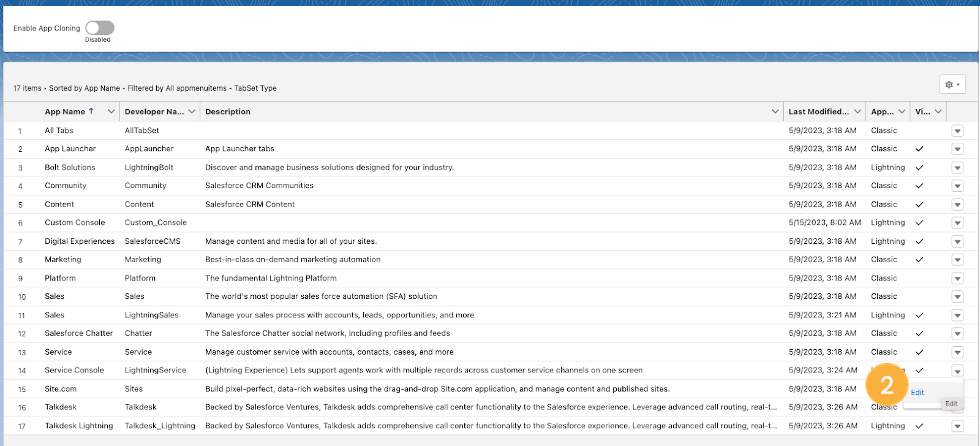Screen dimensions: 980x446
Task: Click the 'App Launcher tabs' description
Action: (x=239, y=149)
